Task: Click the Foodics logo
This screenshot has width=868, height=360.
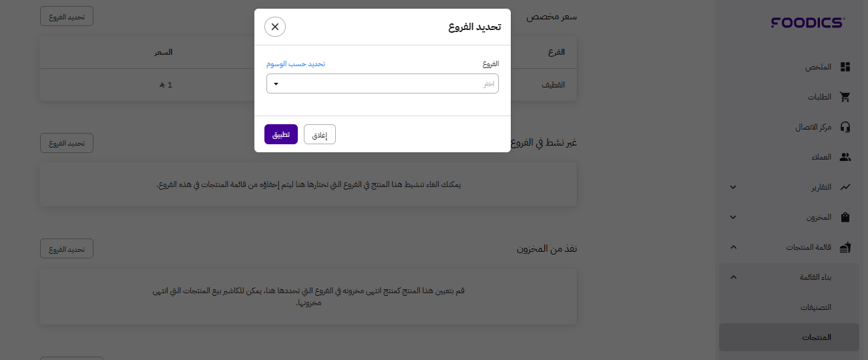Action: pyautogui.click(x=807, y=23)
